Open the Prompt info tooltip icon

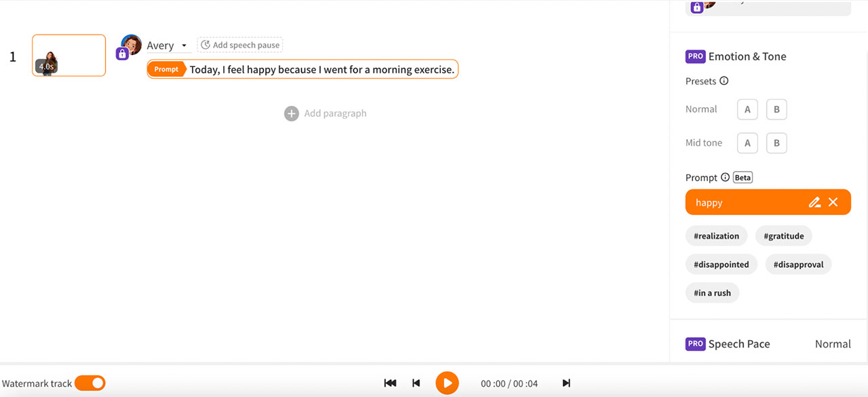(725, 177)
